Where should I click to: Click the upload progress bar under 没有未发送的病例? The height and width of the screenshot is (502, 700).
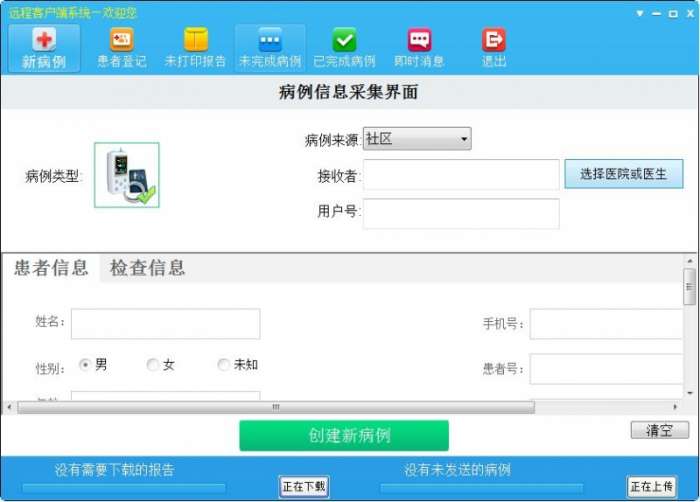(x=481, y=488)
